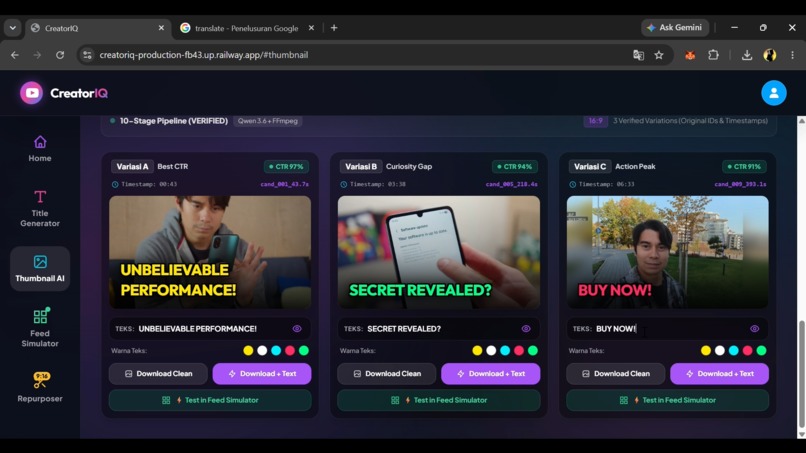This screenshot has width=806, height=453.
Task: Toggle text preview eye for Variasi A
Action: [x=297, y=329]
